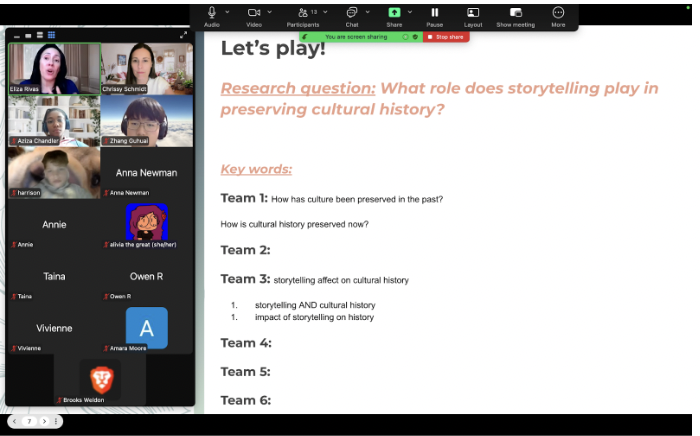The height and width of the screenshot is (436, 700).
Task: Mute audio with the microphone icon
Action: (x=212, y=12)
